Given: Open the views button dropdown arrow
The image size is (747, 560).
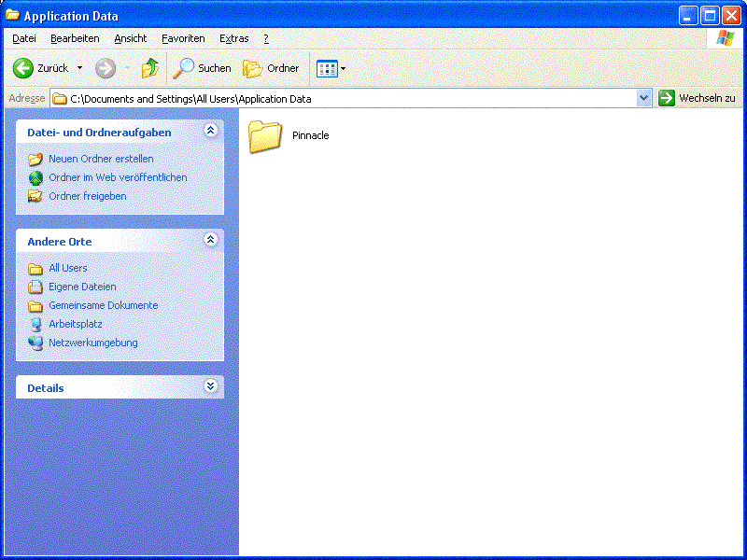Looking at the screenshot, I should pos(343,68).
